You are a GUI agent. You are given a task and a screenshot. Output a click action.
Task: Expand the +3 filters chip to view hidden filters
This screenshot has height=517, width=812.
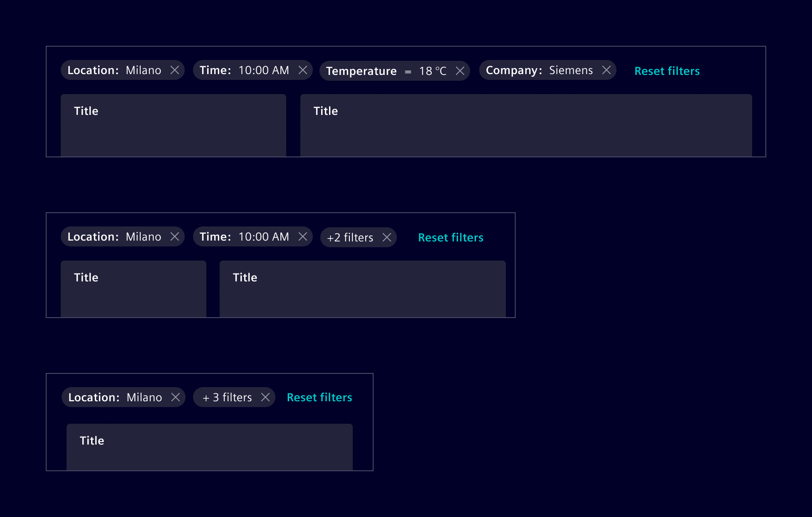(227, 397)
